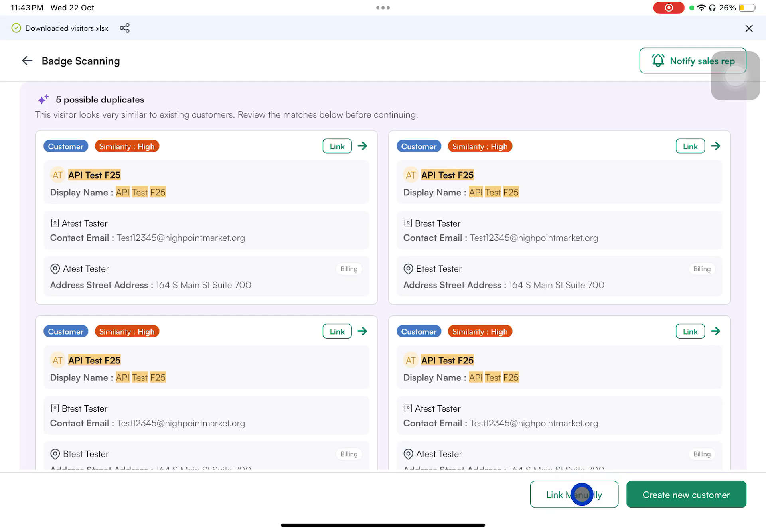The height and width of the screenshot is (532, 766).
Task: Share the downloaded visitors.xlsx via the share icon
Action: [x=124, y=28]
